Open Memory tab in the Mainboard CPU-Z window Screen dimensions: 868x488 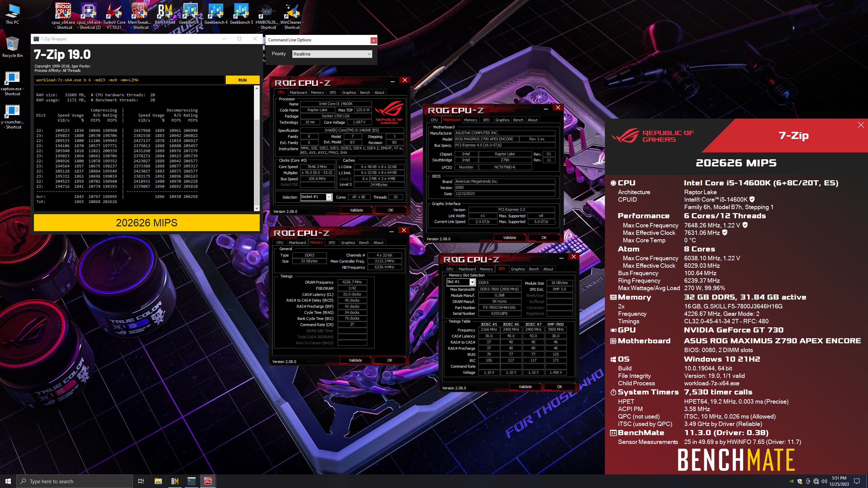pyautogui.click(x=470, y=120)
